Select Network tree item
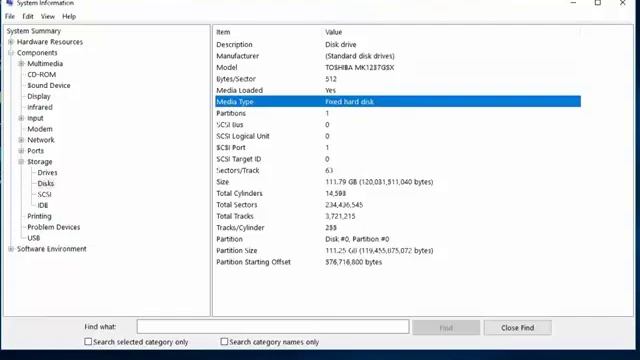The height and width of the screenshot is (360, 640). [x=41, y=140]
